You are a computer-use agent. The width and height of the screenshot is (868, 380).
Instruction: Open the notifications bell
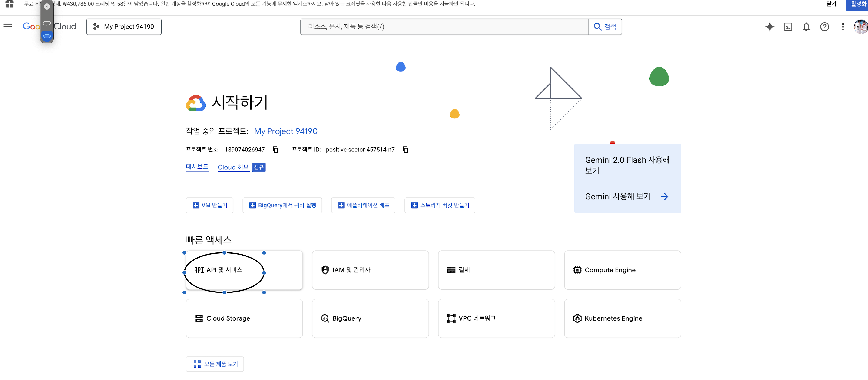pos(806,26)
